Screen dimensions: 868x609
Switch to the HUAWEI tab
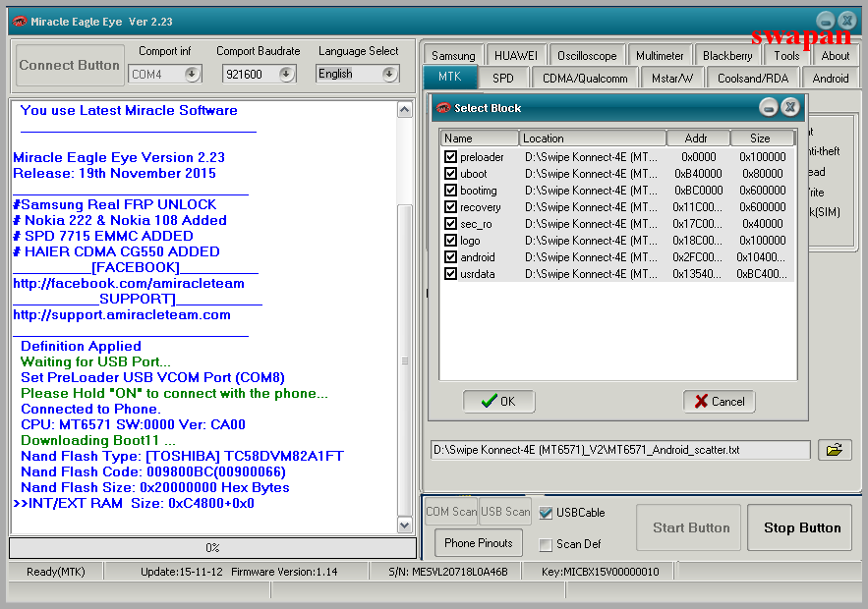coord(516,55)
